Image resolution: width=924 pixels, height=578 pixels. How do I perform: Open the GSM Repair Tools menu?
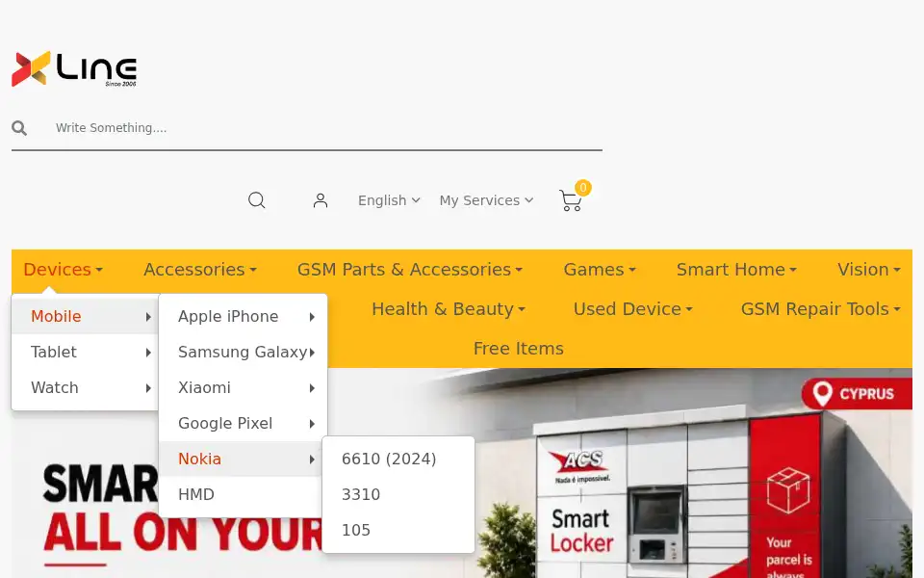click(821, 309)
